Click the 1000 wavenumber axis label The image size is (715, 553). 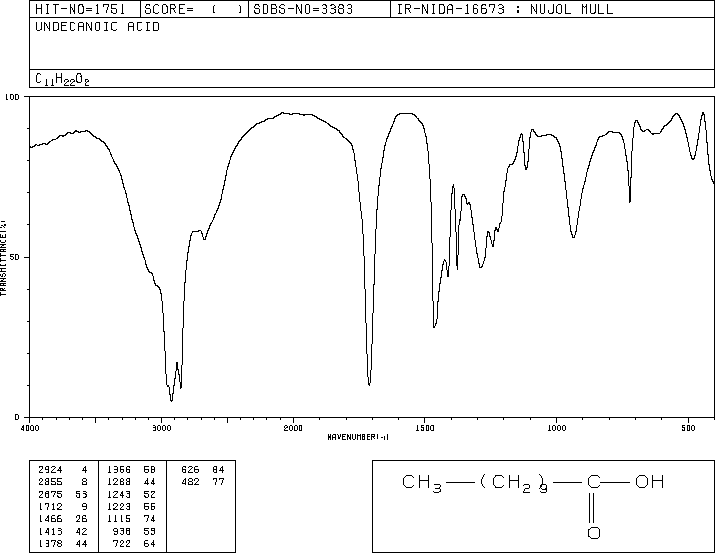(x=557, y=428)
